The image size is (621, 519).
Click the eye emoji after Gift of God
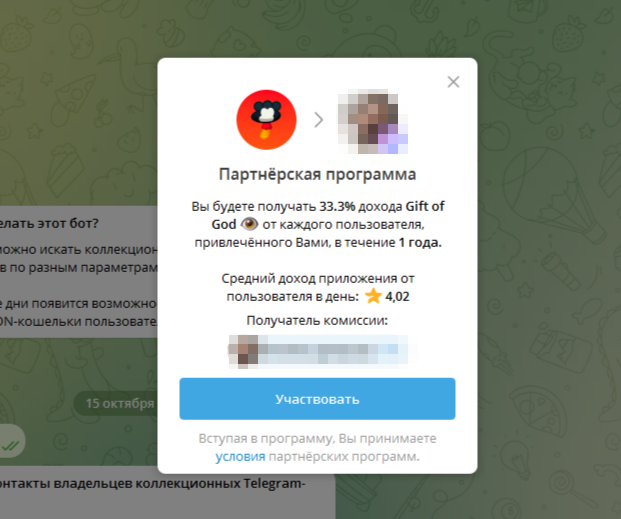(250, 224)
